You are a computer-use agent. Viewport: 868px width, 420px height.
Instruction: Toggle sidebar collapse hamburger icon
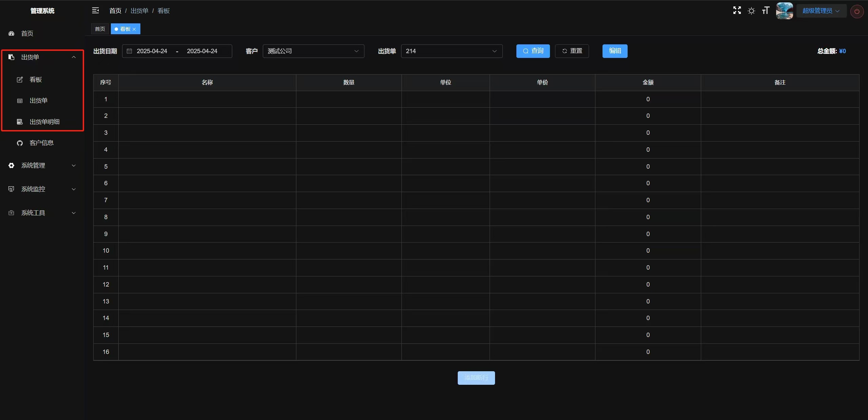pos(95,10)
